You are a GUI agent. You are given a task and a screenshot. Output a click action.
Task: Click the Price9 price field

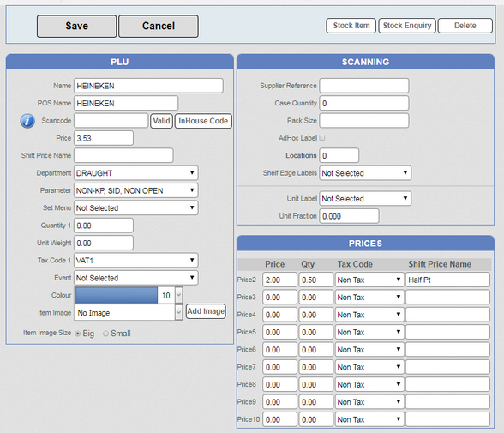[x=279, y=402]
